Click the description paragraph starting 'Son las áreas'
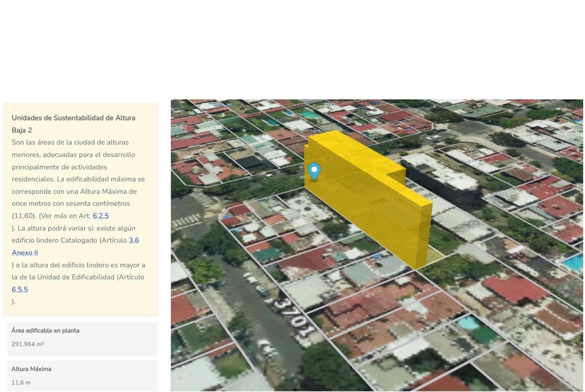The width and height of the screenshot is (585, 392). pos(78,179)
